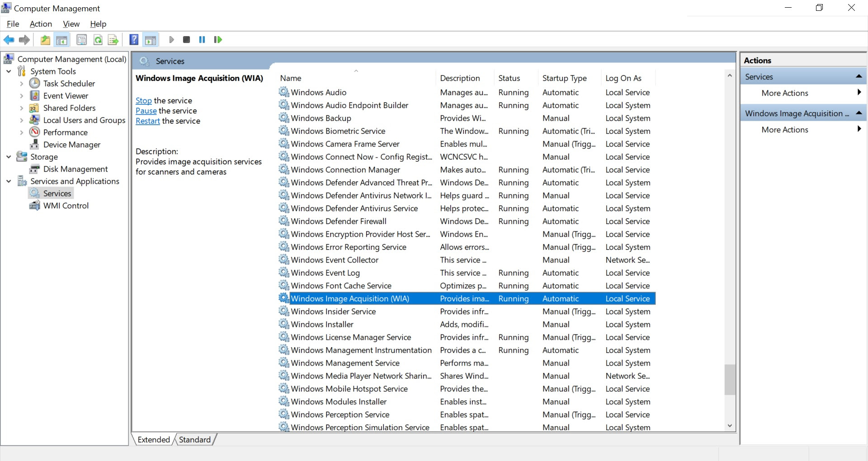The image size is (868, 461).
Task: Select the Windows Backup service row
Action: pos(467,118)
